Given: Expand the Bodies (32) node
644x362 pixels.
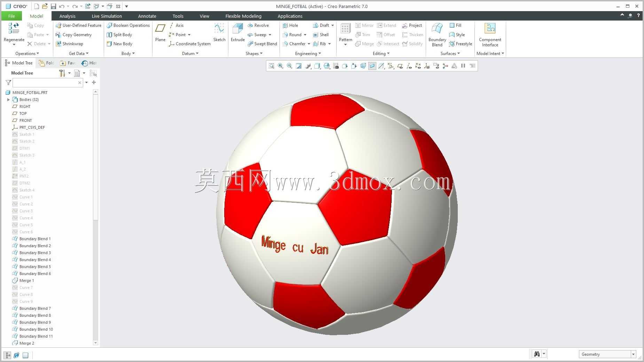Looking at the screenshot, I should pos(8,100).
